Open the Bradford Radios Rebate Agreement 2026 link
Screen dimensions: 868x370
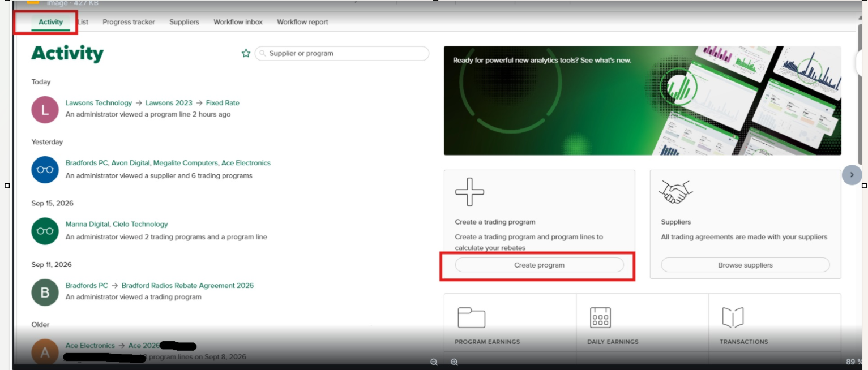(187, 286)
